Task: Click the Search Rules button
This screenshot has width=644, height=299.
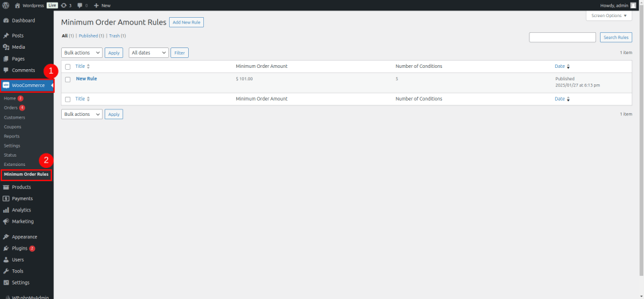Action: (x=616, y=38)
